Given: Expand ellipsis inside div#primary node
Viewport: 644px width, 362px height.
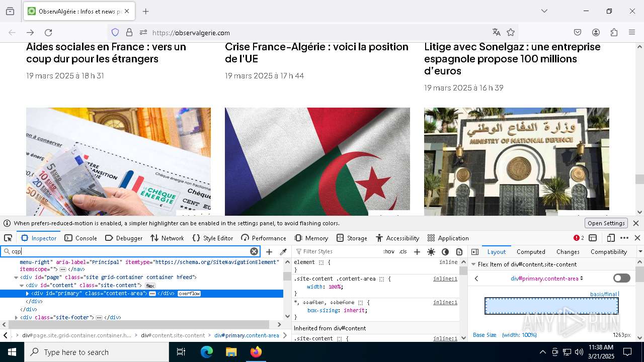Looking at the screenshot, I should tap(152, 294).
